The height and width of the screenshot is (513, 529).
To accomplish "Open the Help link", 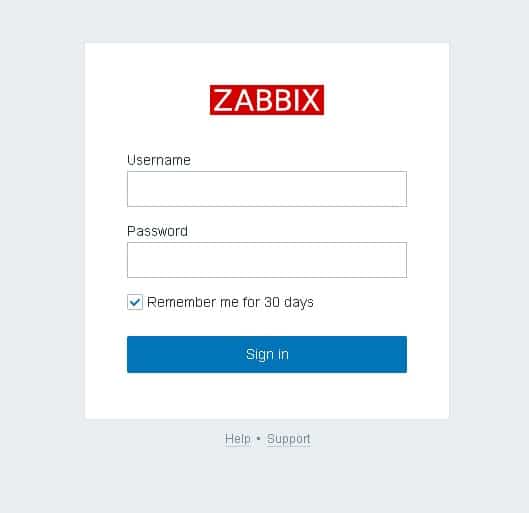I will click(x=238, y=439).
